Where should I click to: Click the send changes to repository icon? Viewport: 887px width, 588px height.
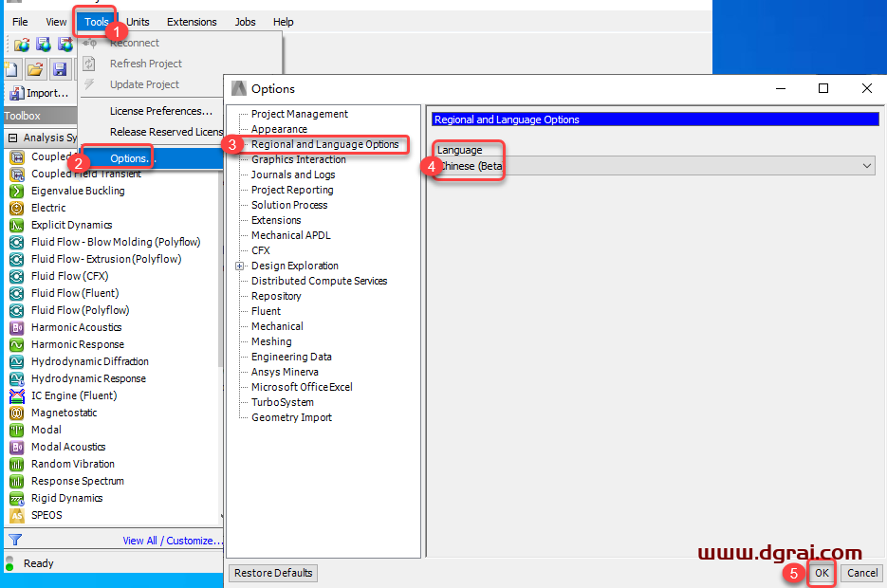[65, 45]
